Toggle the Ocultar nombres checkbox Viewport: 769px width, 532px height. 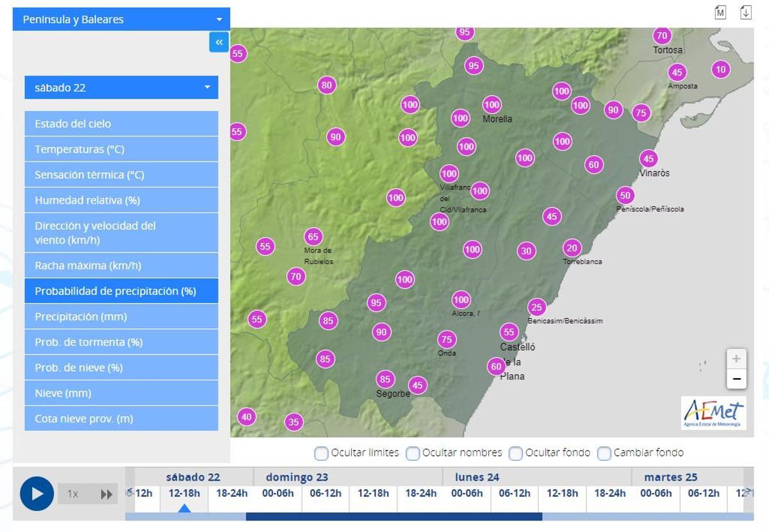[413, 453]
